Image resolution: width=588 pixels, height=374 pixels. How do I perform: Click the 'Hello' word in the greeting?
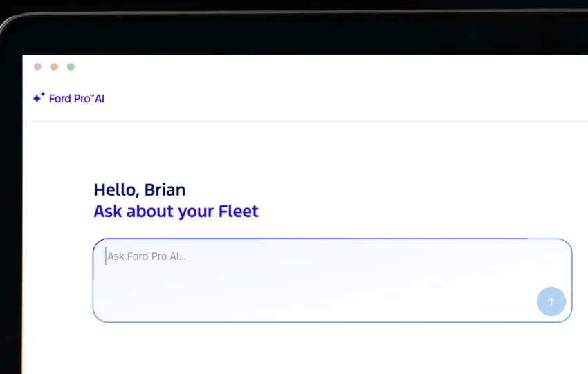116,189
